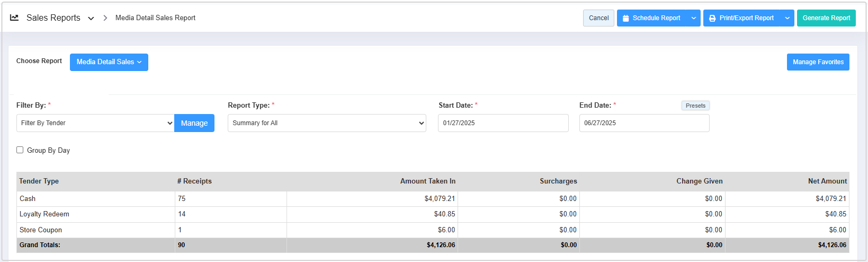
Task: Enable the Group By Day checkbox
Action: point(20,150)
